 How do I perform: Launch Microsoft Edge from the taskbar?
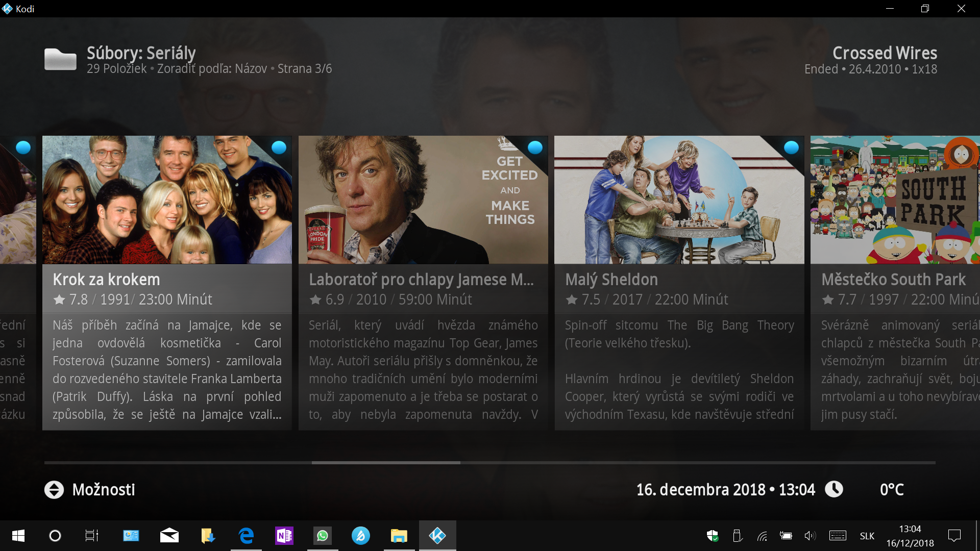[246, 536]
